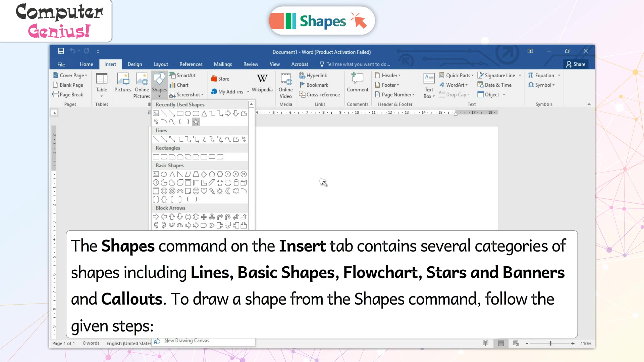Screen dimensions: 644x362
Task: Insert a Blank Page
Action: point(68,85)
